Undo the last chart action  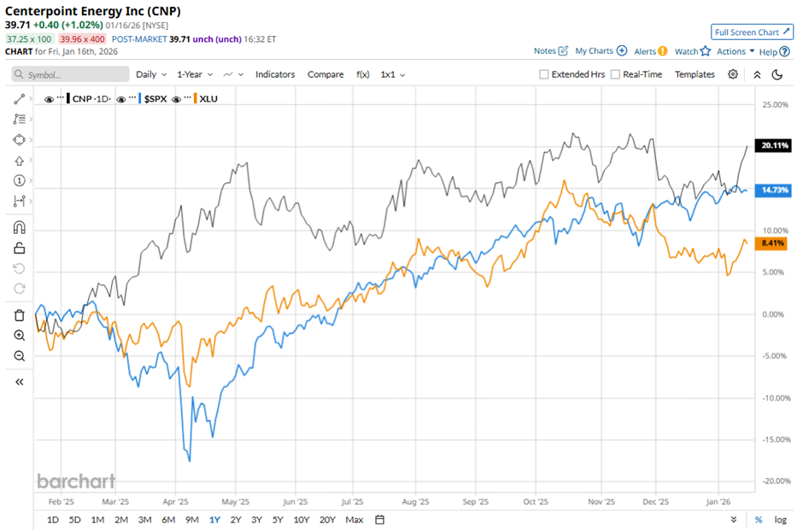(x=19, y=268)
